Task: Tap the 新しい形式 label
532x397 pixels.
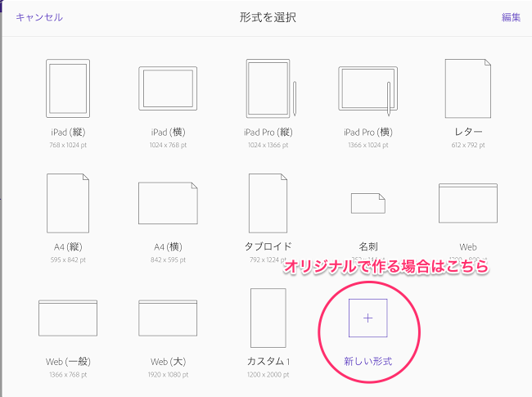Action: 368,361
